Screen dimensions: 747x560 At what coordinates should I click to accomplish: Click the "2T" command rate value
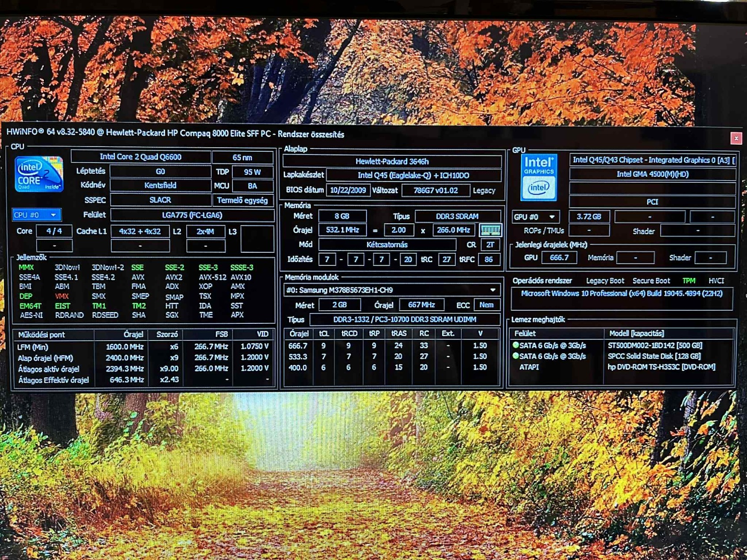coord(490,245)
